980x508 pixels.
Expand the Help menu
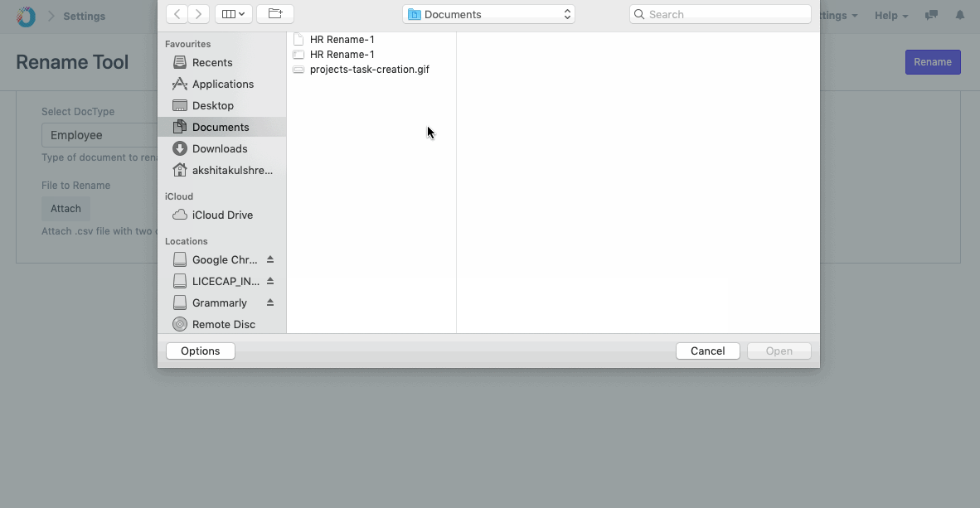tap(890, 16)
